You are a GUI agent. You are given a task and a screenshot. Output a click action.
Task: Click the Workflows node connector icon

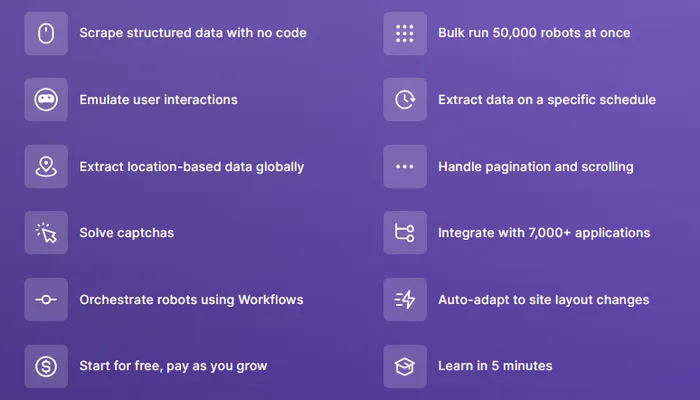(46, 299)
